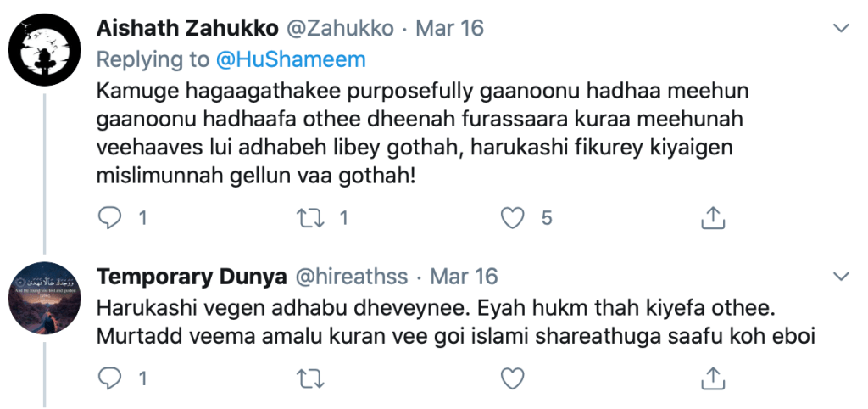Screen dimensions: 868x409
Task: Retweet Temporary Dunya's tweet
Action: point(312,376)
